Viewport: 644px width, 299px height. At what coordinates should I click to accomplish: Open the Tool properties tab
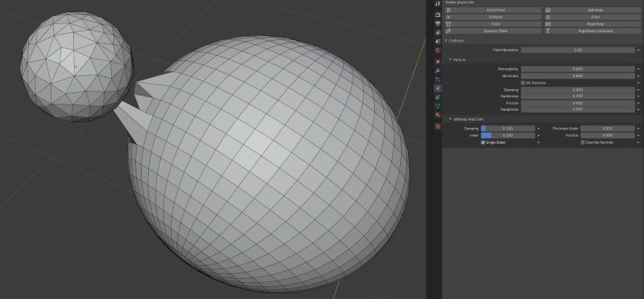[438, 4]
